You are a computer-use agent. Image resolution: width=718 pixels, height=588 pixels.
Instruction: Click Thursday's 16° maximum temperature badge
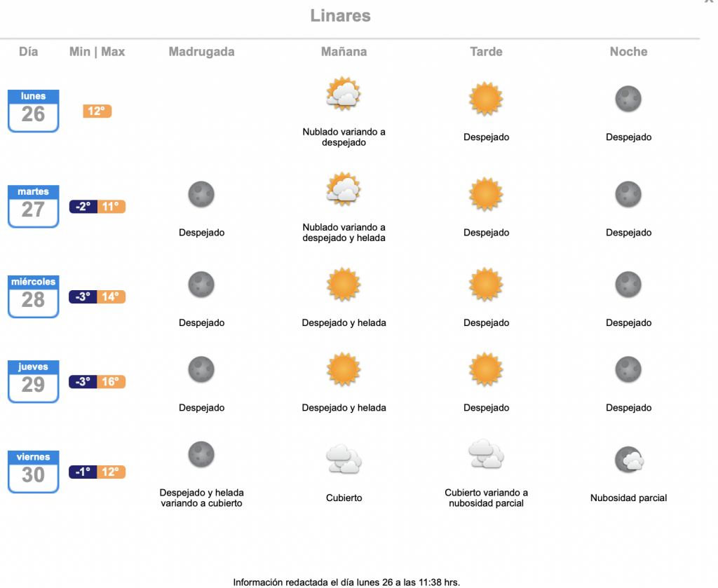tap(111, 382)
